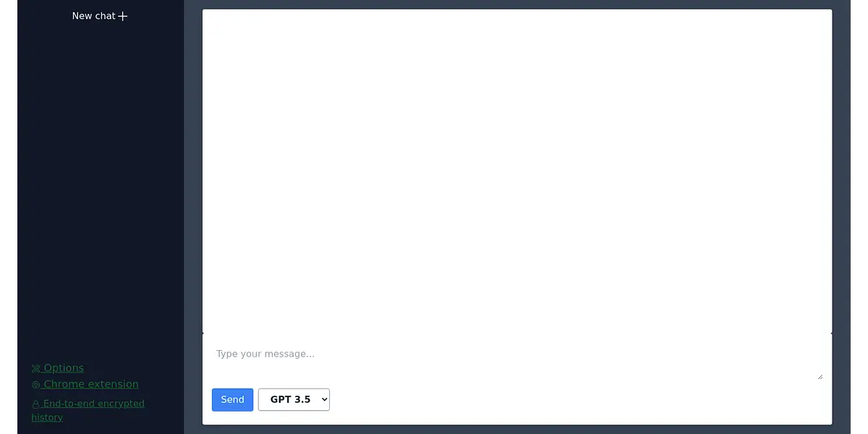The image size is (868, 434).
Task: Click the plus icon beside New chat
Action: [123, 16]
